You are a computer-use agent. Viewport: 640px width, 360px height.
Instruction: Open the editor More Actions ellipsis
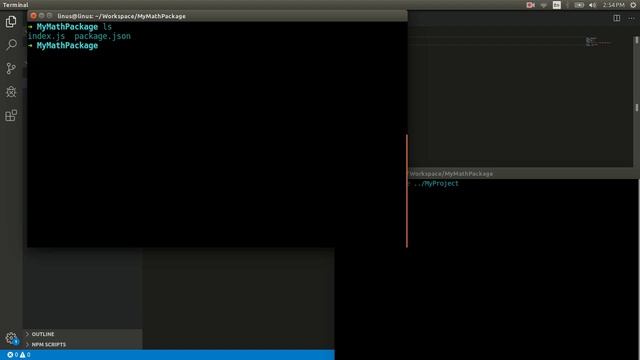click(x=631, y=18)
